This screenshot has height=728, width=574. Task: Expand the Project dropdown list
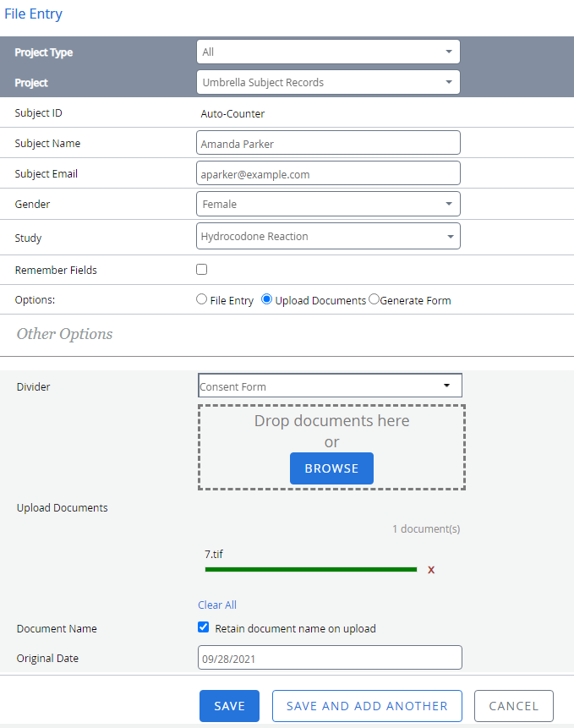328,83
